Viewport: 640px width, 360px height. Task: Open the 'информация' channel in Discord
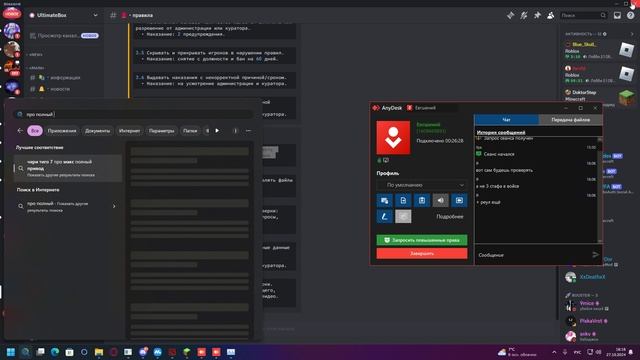(64, 77)
